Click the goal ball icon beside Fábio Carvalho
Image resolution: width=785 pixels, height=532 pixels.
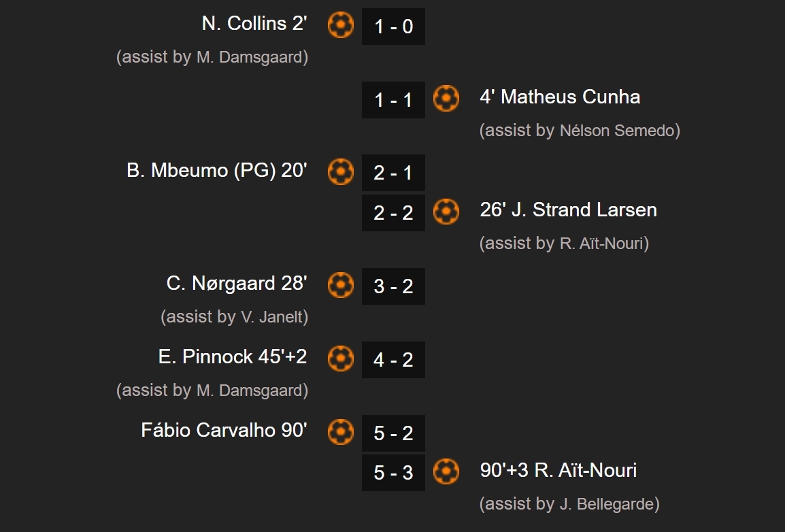click(x=341, y=431)
